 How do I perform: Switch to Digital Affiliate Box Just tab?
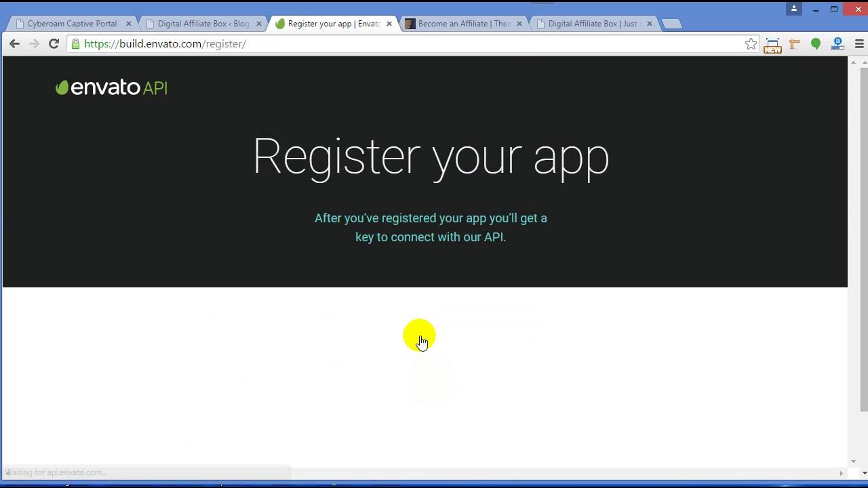(594, 24)
